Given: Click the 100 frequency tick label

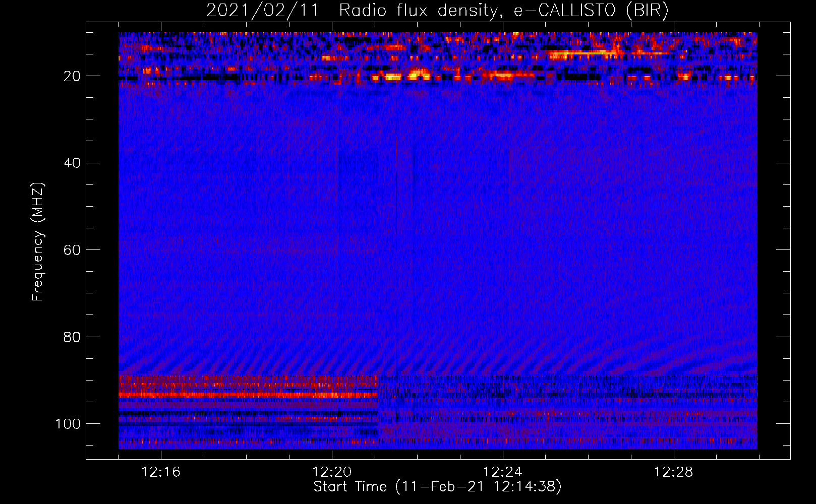Looking at the screenshot, I should pos(68,424).
